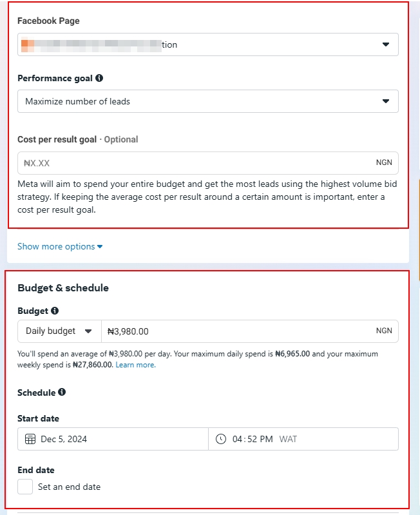The image size is (420, 515).
Task: Click the budget amount ₦3,980.00 field
Action: [238, 331]
